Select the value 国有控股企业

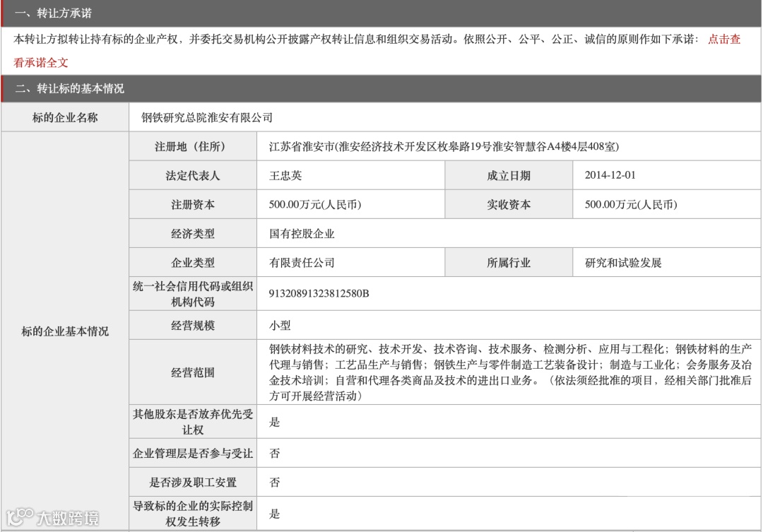[x=302, y=234]
